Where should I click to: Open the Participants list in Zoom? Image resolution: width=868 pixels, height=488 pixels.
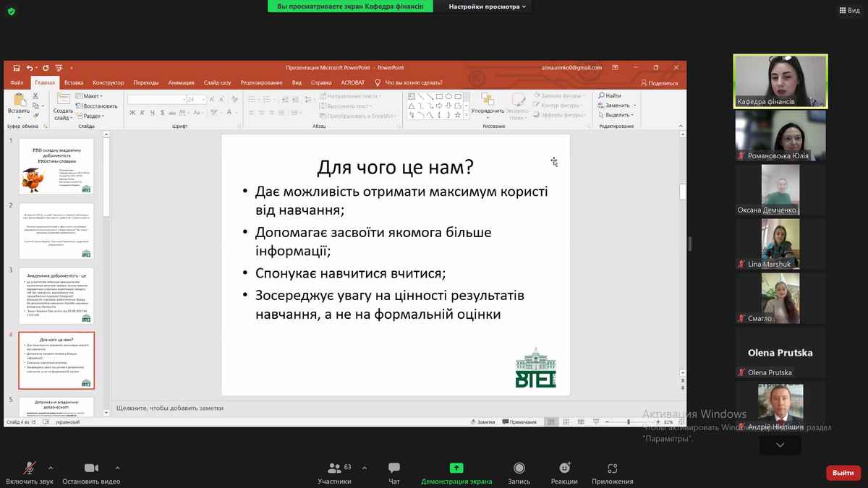pos(334,473)
